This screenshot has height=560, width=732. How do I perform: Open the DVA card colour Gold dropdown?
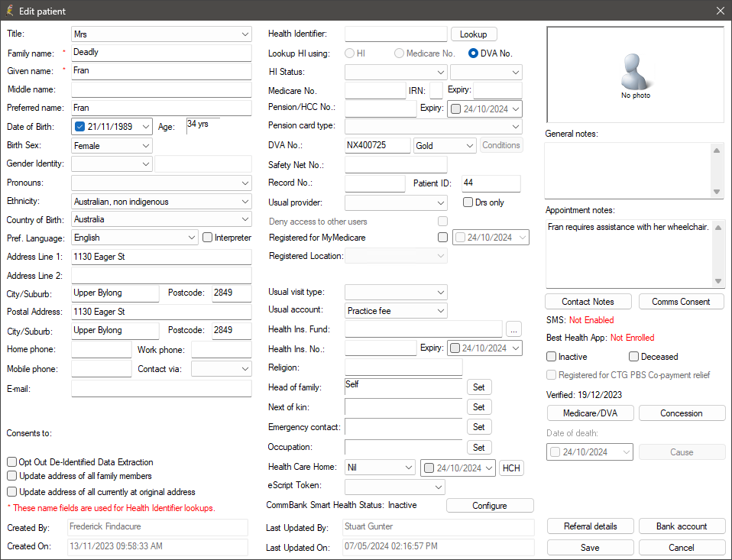(445, 146)
